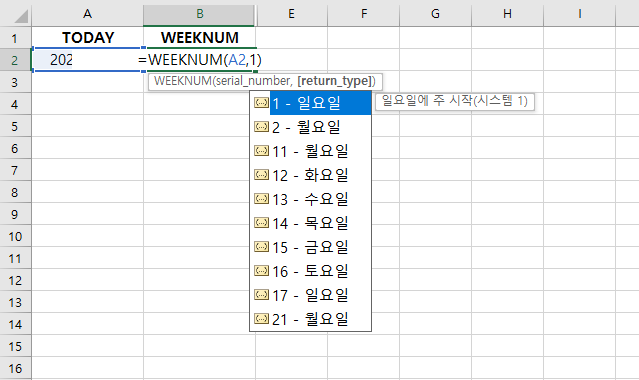639x380 pixels.
Task: Click the argument icon beside 16 - 토요일
Action: (261, 270)
